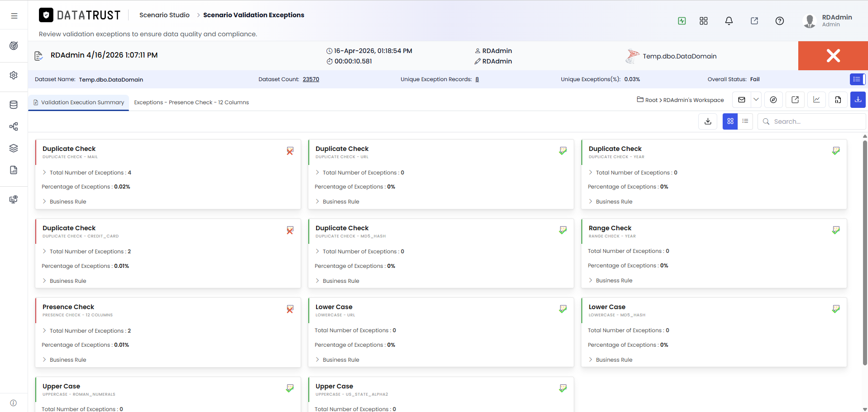Click the red X close button

[x=833, y=56]
